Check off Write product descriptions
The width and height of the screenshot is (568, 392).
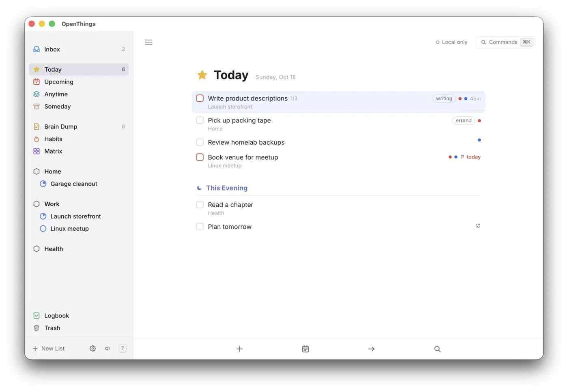click(200, 99)
